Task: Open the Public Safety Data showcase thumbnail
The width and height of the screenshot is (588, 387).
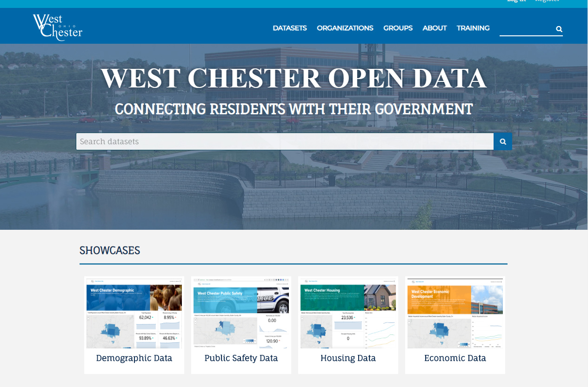Action: point(241,313)
